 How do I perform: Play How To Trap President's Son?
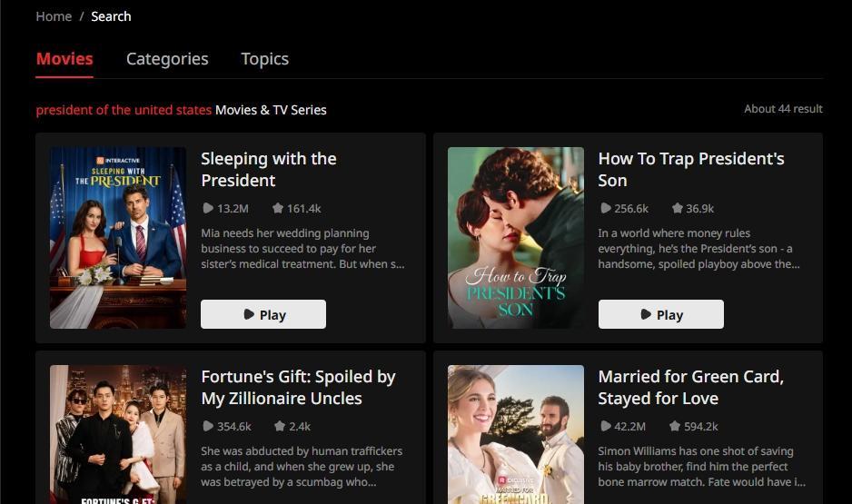coord(660,314)
